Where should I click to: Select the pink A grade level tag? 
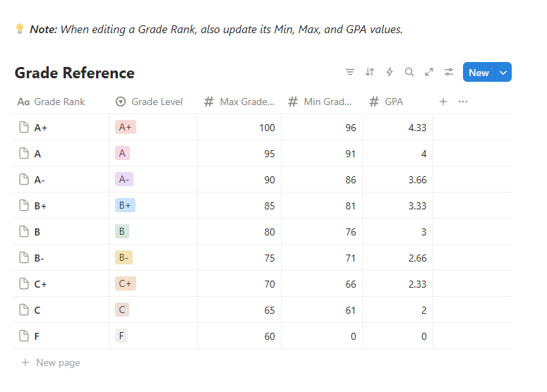pos(123,154)
